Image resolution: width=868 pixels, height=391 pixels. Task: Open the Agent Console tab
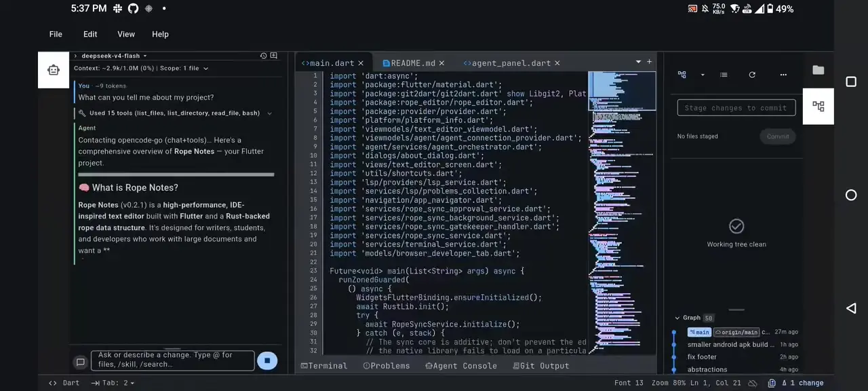tap(461, 366)
